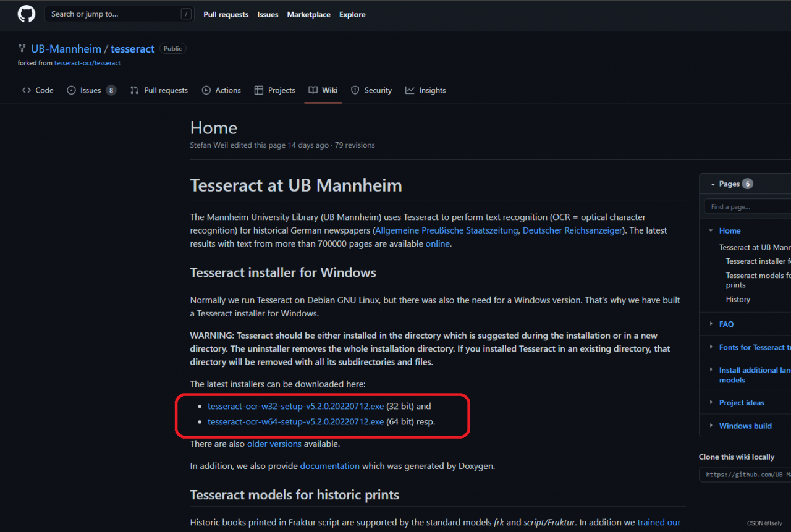This screenshot has width=791, height=532.
Task: Open the Doxygen documentation link
Action: point(329,466)
